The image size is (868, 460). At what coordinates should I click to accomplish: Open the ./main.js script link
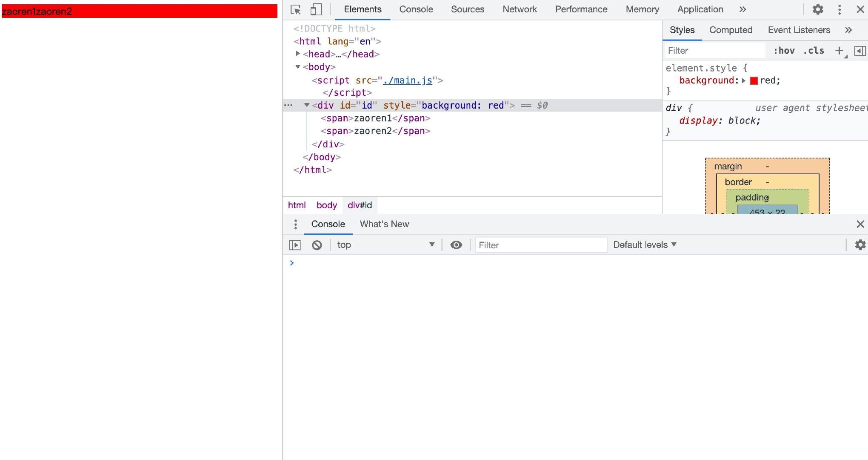(407, 80)
